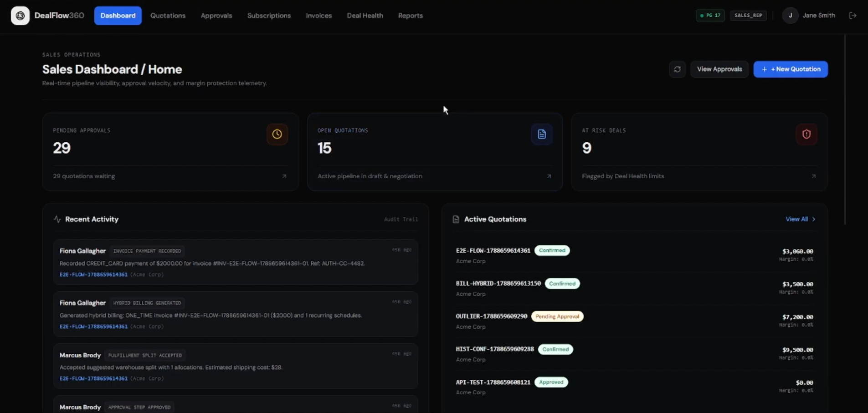This screenshot has height=413, width=868.
Task: Click the Approved badge on API-TEST
Action: click(551, 382)
